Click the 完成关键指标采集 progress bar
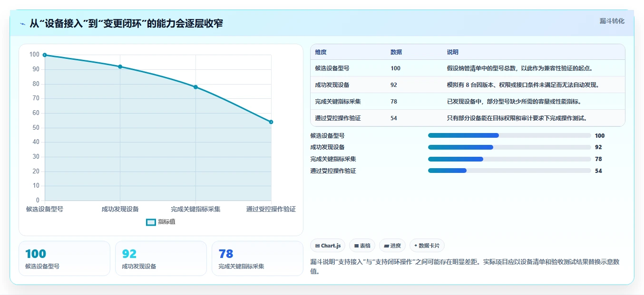This screenshot has width=644, height=295. 509,159
